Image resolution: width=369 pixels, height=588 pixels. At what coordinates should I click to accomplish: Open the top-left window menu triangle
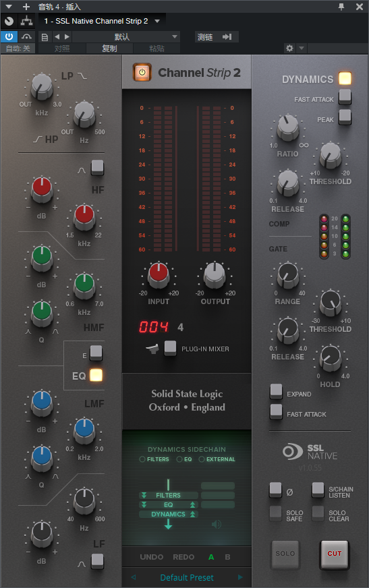point(9,7)
